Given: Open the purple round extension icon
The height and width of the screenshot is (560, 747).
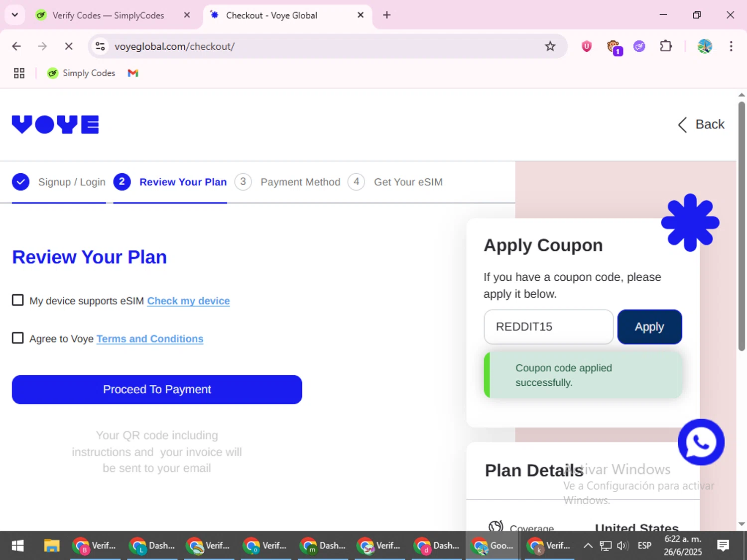Looking at the screenshot, I should [x=639, y=46].
